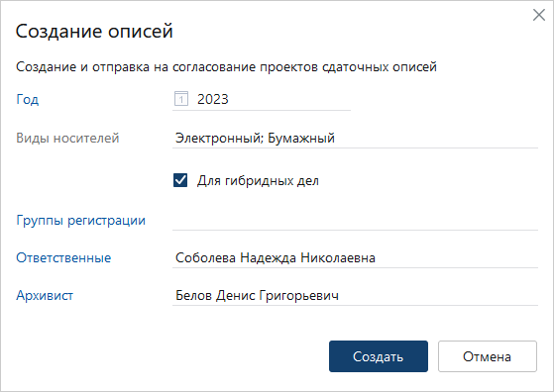Focus the year field showing 2023
554x392 pixels.
coord(262,100)
